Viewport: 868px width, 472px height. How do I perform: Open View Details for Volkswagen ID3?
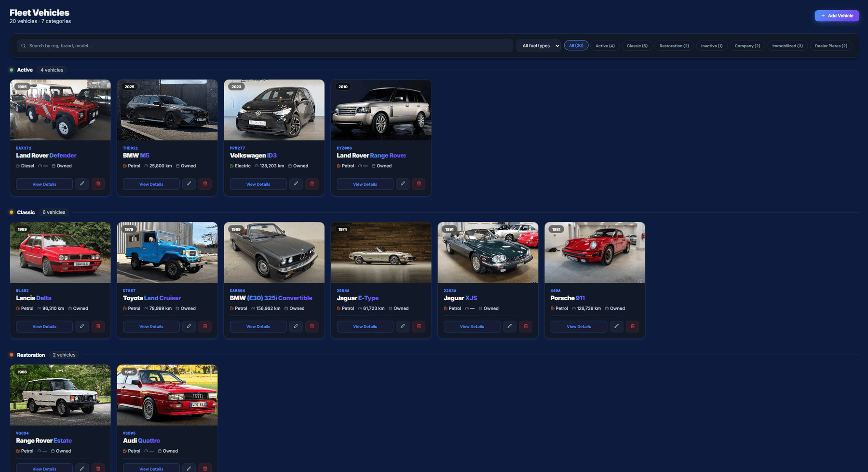(x=258, y=184)
